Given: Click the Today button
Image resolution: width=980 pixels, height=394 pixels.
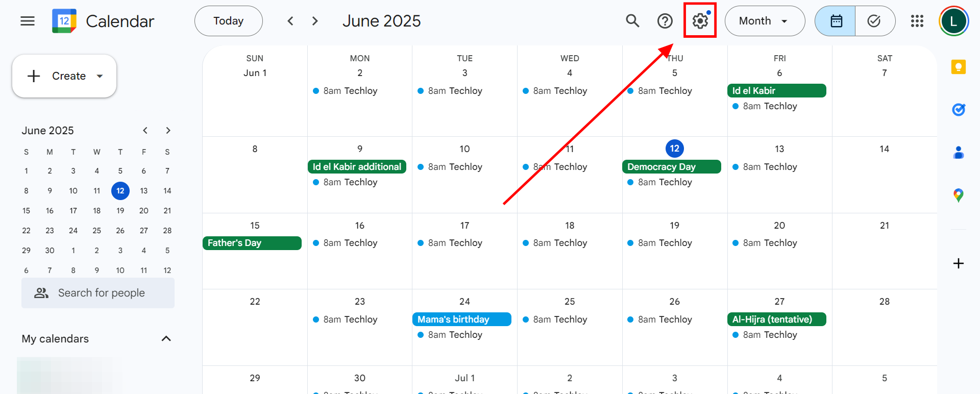Looking at the screenshot, I should (x=228, y=21).
